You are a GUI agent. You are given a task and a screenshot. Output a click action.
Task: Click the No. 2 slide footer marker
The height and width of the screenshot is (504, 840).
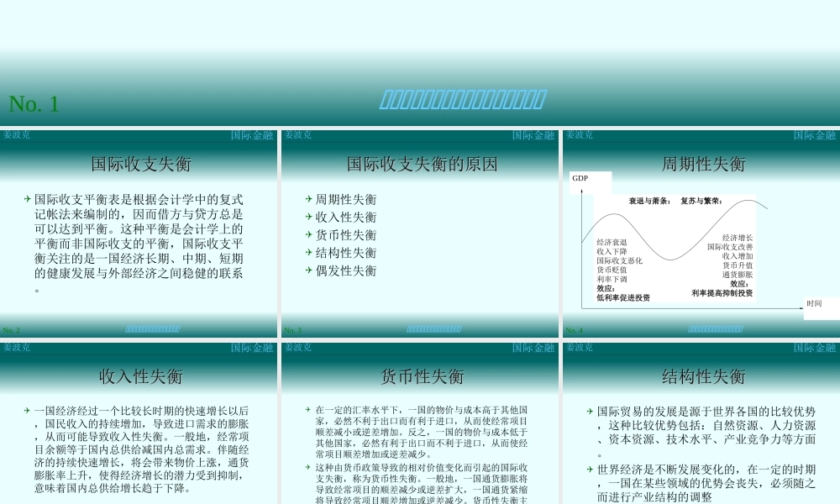pyautogui.click(x=9, y=330)
